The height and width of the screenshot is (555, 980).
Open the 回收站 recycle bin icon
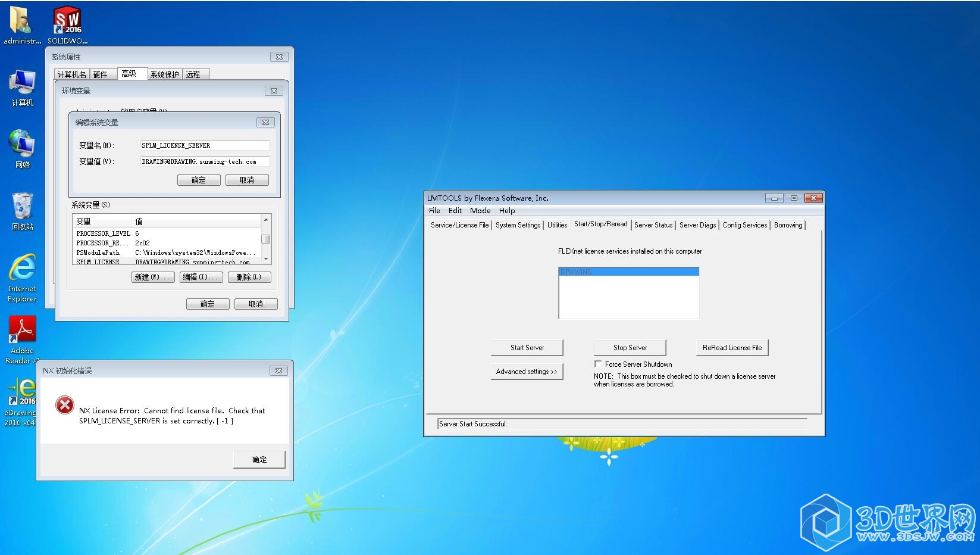(22, 211)
